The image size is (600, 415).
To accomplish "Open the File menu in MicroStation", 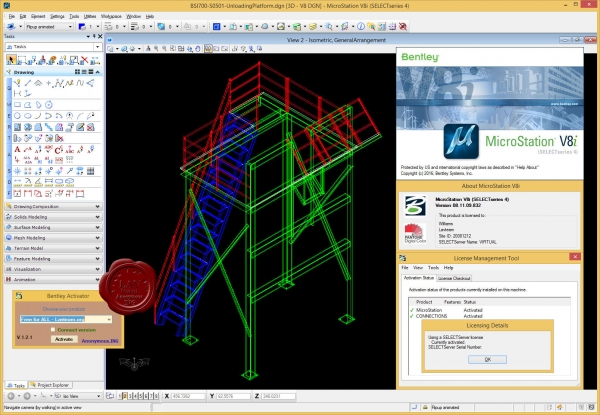I will (11, 16).
